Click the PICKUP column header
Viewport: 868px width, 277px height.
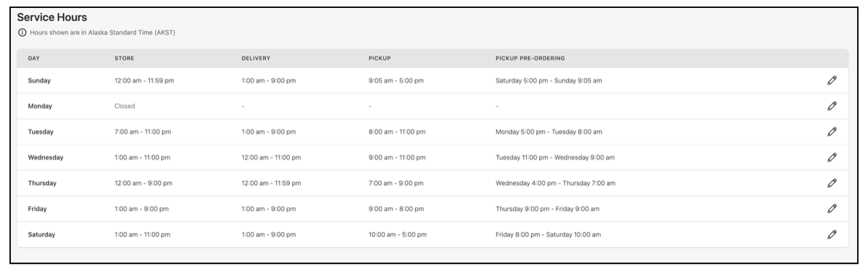click(x=380, y=58)
